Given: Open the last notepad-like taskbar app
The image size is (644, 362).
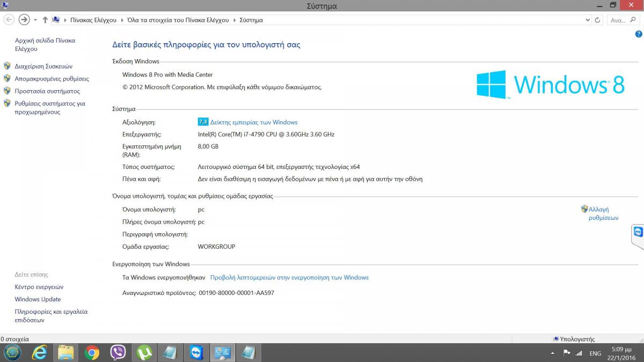Looking at the screenshot, I should pos(248,352).
